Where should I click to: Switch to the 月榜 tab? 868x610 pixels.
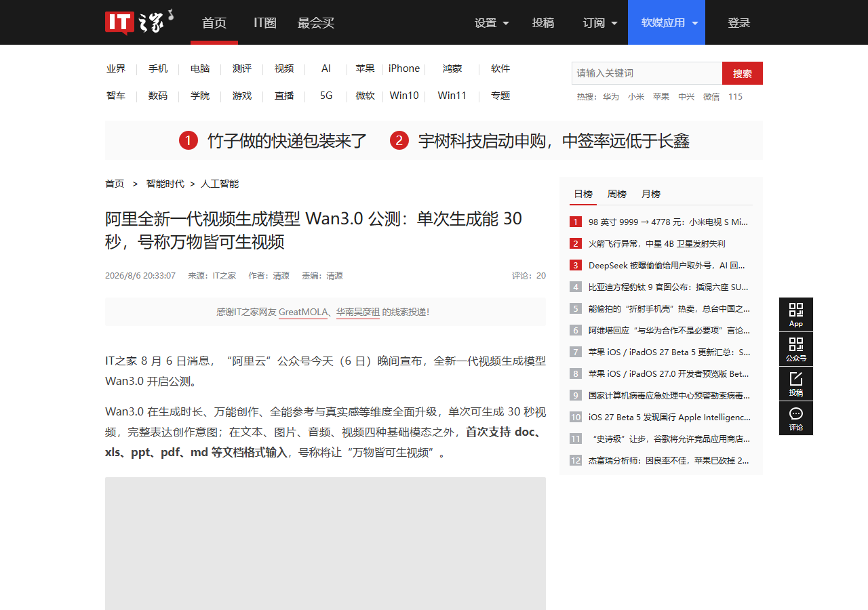[x=651, y=194]
